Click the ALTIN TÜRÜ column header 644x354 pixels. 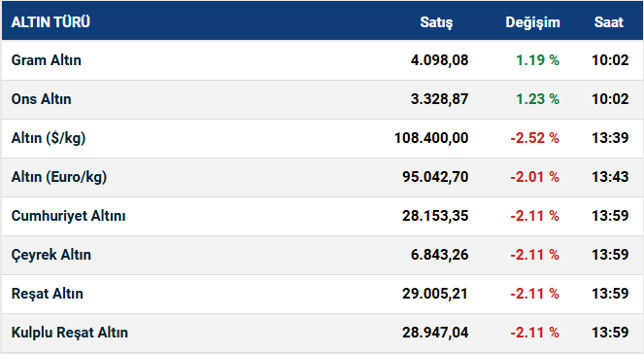(x=51, y=22)
